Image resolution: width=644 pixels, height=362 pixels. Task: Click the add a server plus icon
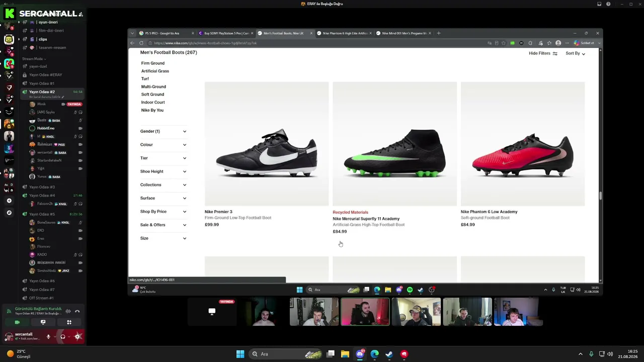click(9, 201)
